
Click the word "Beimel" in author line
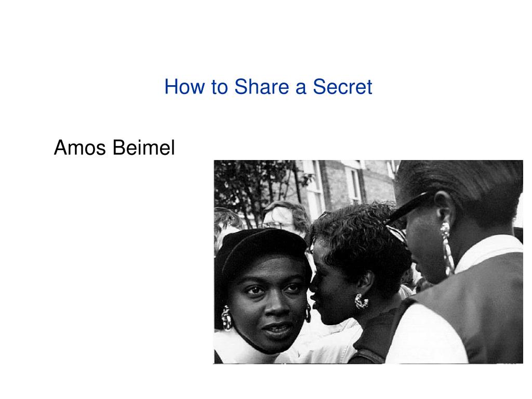tap(143, 148)
